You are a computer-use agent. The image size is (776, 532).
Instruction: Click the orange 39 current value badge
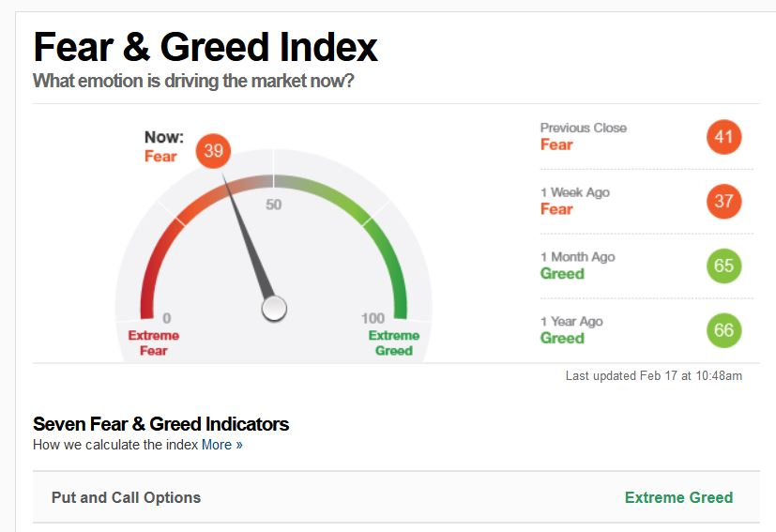pyautogui.click(x=213, y=151)
